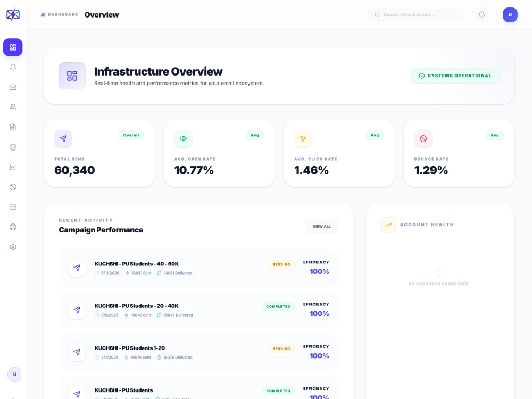Click the Campaign Performance heading
The width and height of the screenshot is (532, 399).
pyautogui.click(x=101, y=230)
